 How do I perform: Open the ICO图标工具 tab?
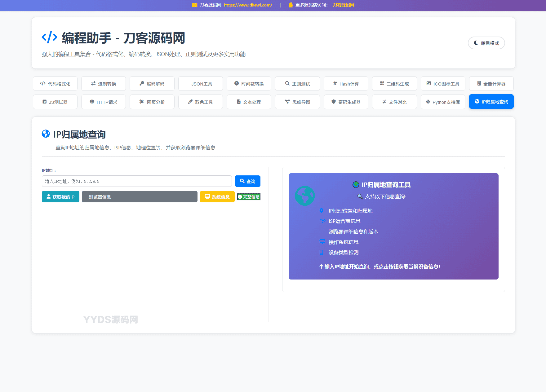[443, 84]
